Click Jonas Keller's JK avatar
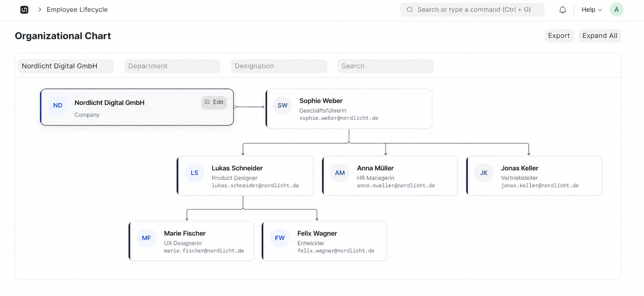Viewport: 644px width, 296px height. pos(484,173)
